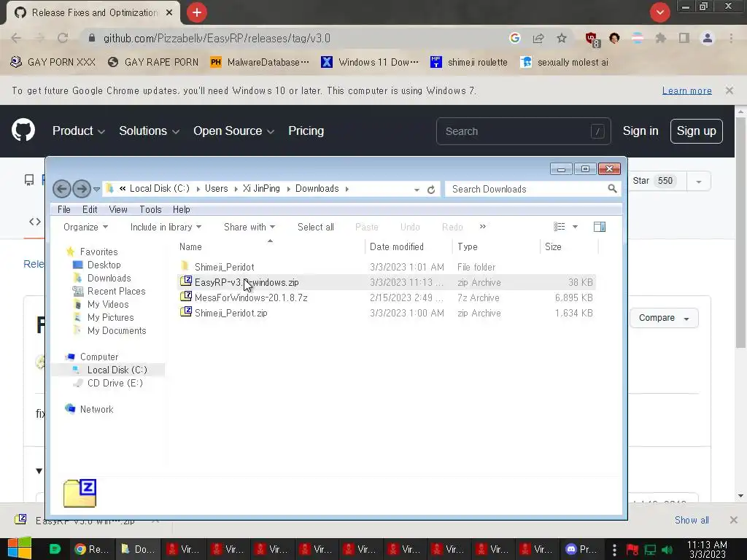Sort by the Size column
747x560 pixels.
pos(553,246)
